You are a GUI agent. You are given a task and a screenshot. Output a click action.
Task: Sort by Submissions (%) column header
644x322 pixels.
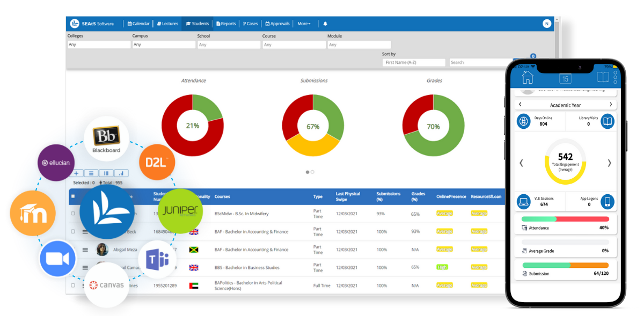point(388,196)
